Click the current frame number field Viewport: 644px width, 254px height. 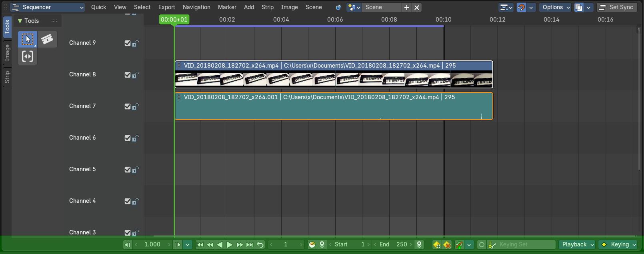pyautogui.click(x=286, y=244)
